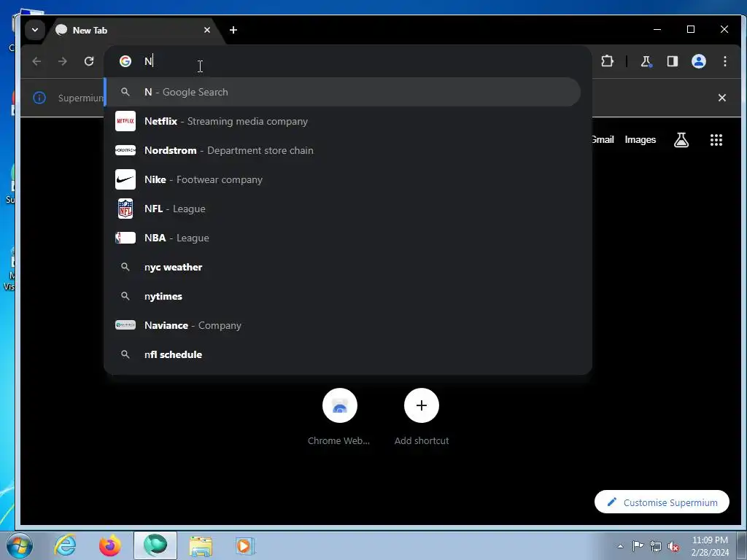Click the Add shortcut plus button
Viewport: 747px width, 560px height.
click(x=422, y=405)
